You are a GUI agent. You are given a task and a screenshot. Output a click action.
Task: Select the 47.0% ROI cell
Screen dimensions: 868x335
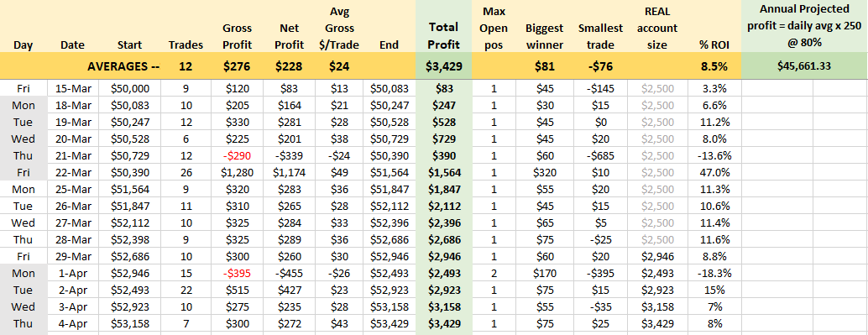pos(714,173)
